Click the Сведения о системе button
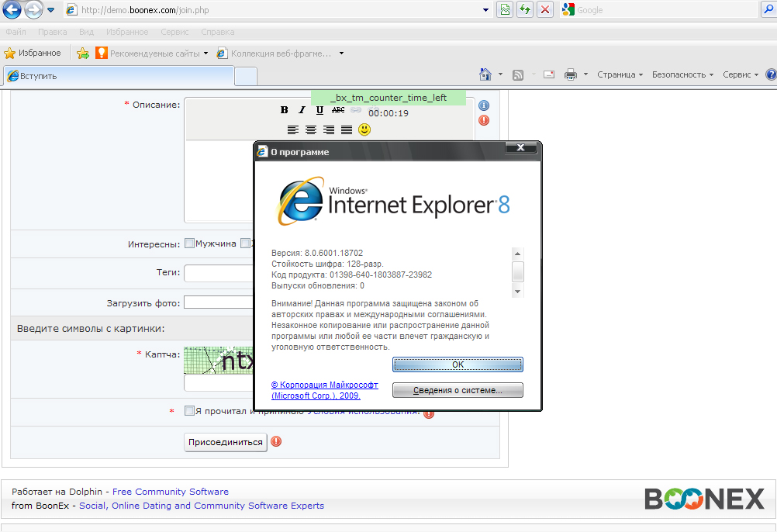Viewport: 777px width, 532px height. pos(458,390)
